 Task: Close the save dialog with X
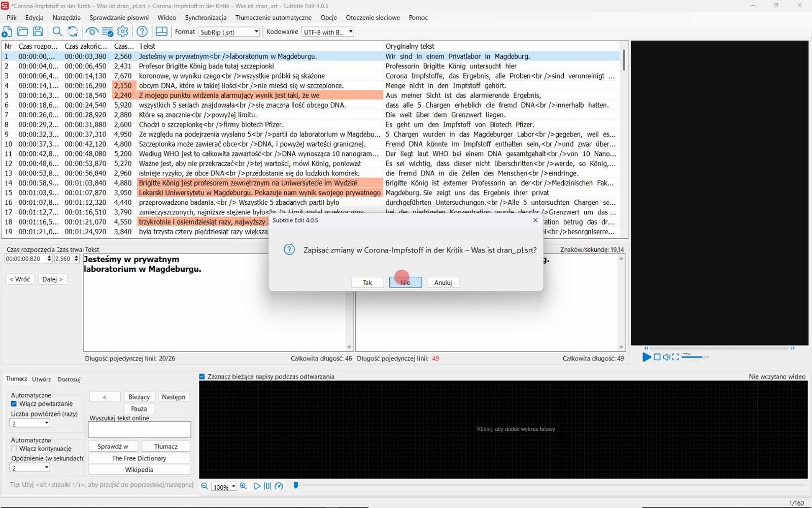tap(535, 220)
